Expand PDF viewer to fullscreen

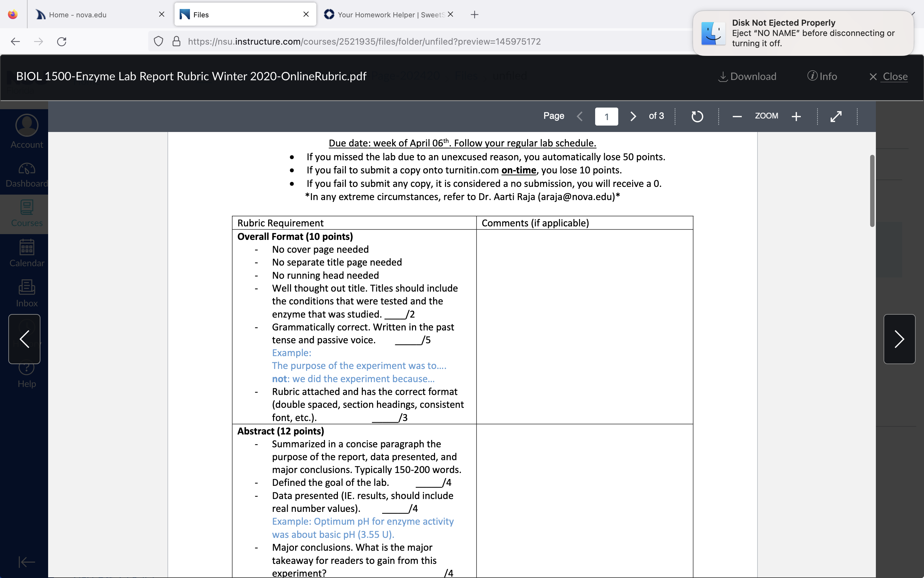[836, 116]
